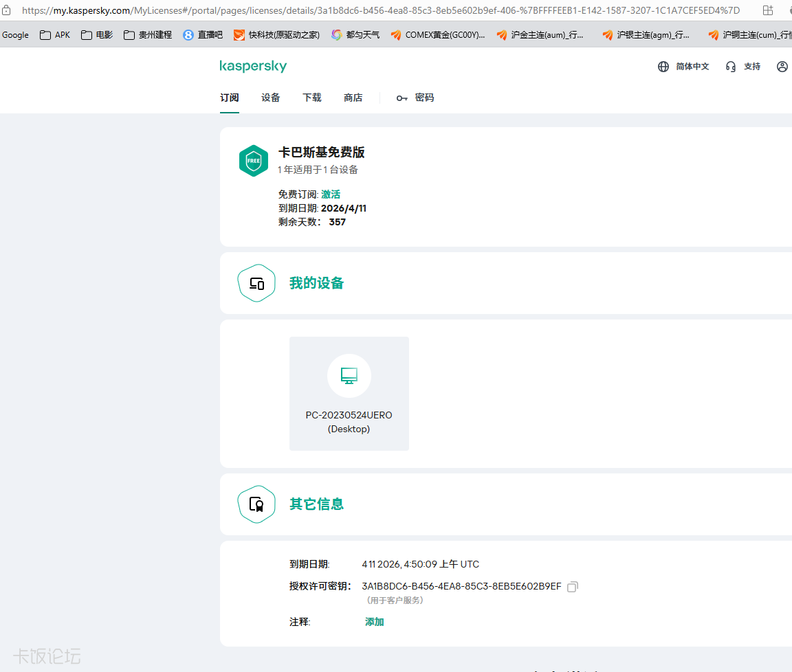
Task: Open the 电影 bookmark folder
Action: point(97,35)
